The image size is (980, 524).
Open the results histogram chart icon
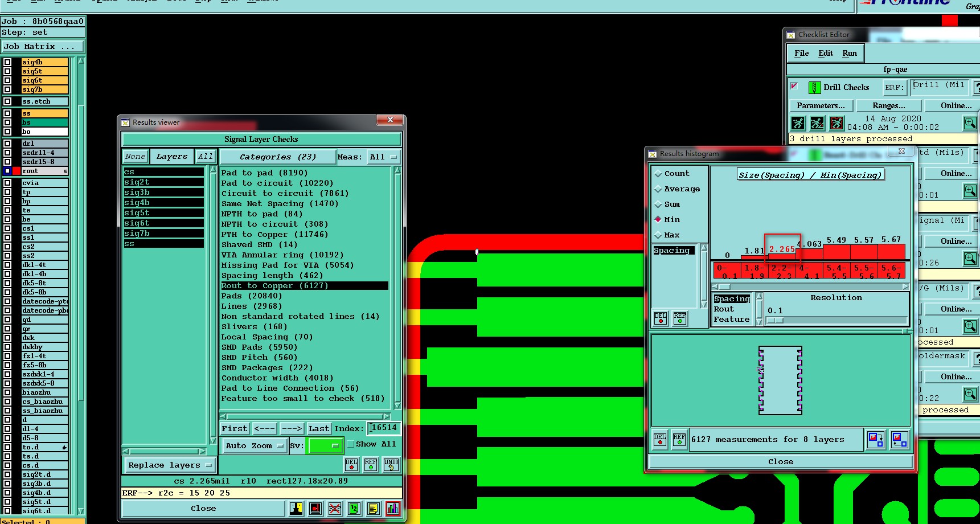[x=393, y=509]
